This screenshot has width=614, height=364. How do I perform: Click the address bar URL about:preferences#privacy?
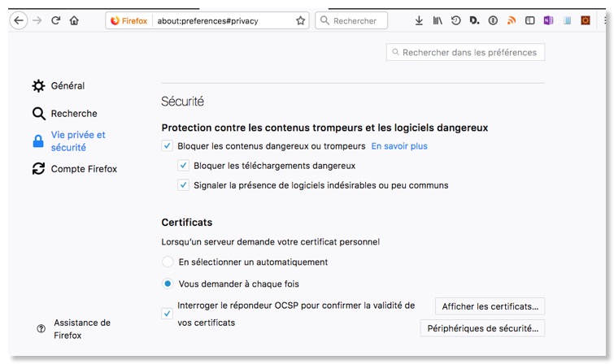click(207, 21)
